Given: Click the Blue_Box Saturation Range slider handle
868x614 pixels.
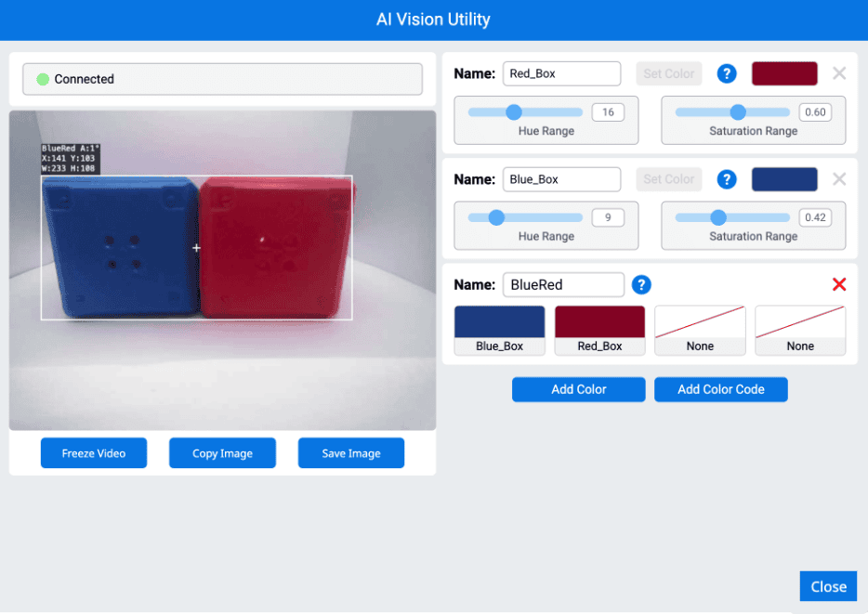Looking at the screenshot, I should coord(718,217).
